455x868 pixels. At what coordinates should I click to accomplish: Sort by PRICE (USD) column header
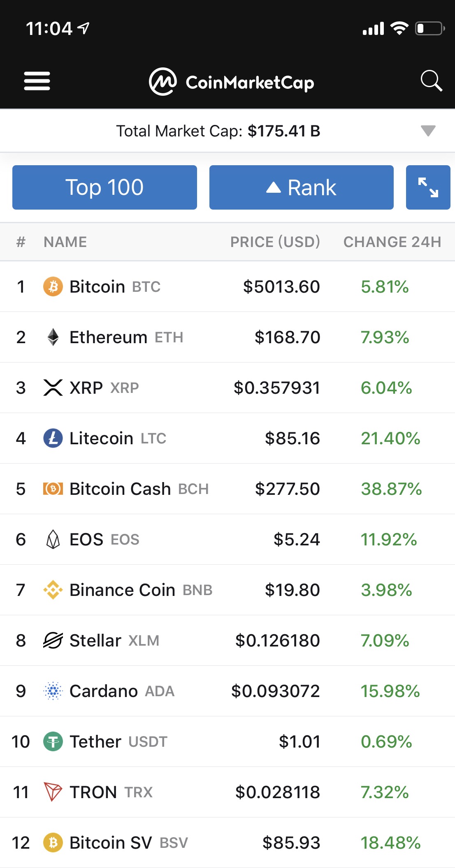pyautogui.click(x=275, y=242)
